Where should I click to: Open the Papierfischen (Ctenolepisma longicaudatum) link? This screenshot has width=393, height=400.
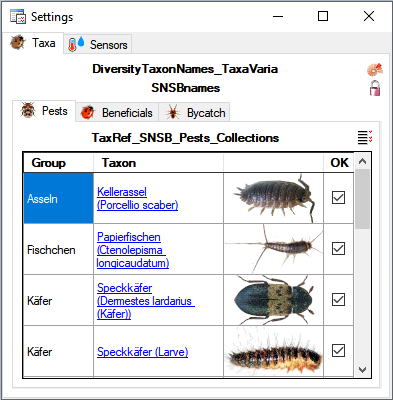[133, 250]
